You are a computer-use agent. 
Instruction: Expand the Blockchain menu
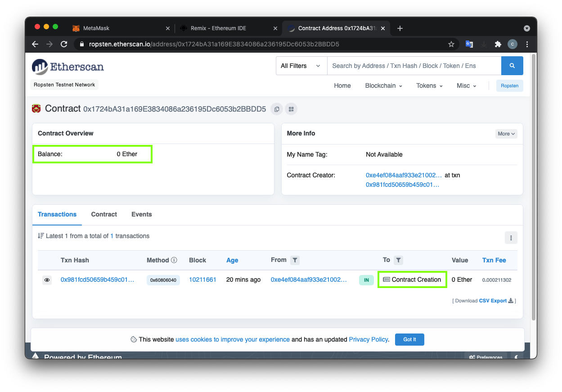point(383,86)
